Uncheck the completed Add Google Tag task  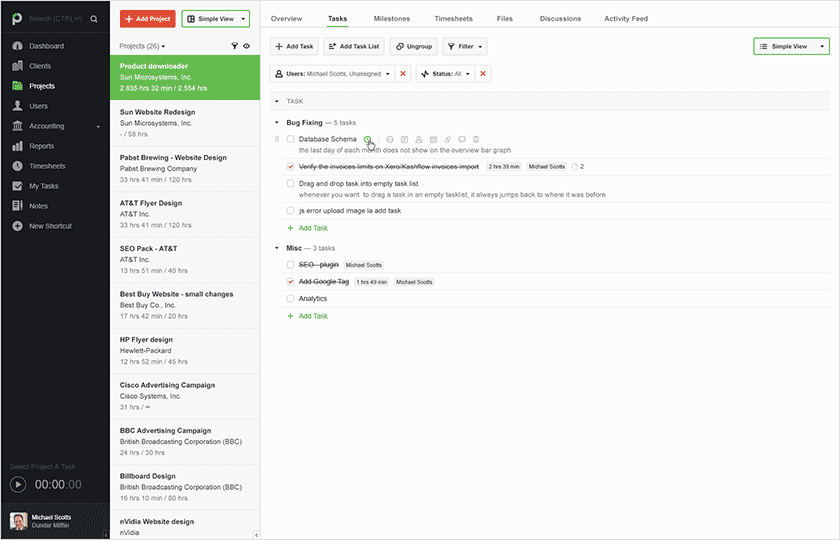[x=290, y=282]
